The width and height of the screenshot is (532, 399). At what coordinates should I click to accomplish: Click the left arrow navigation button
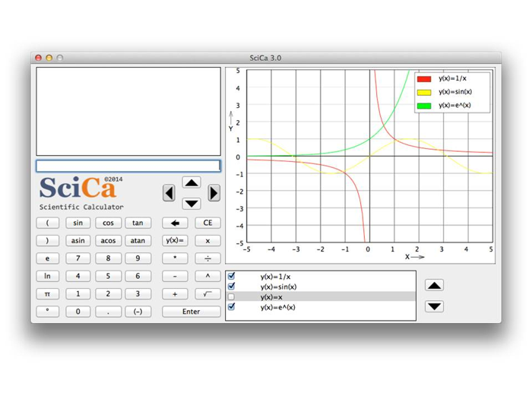point(169,193)
